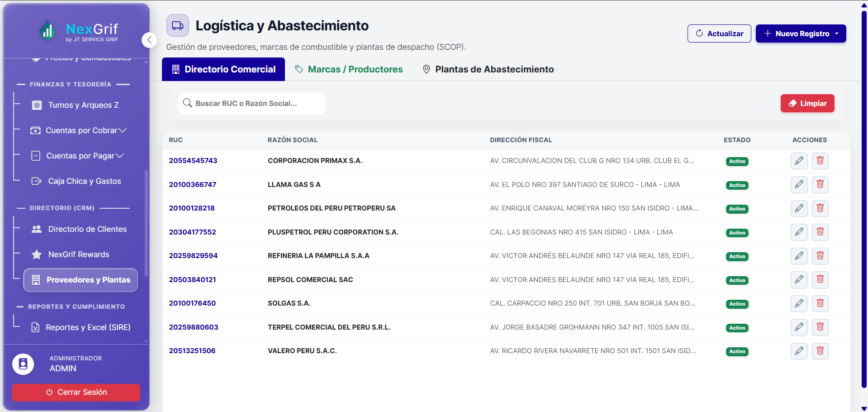
Task: Switch to Marcas / Productores tab
Action: pos(349,69)
